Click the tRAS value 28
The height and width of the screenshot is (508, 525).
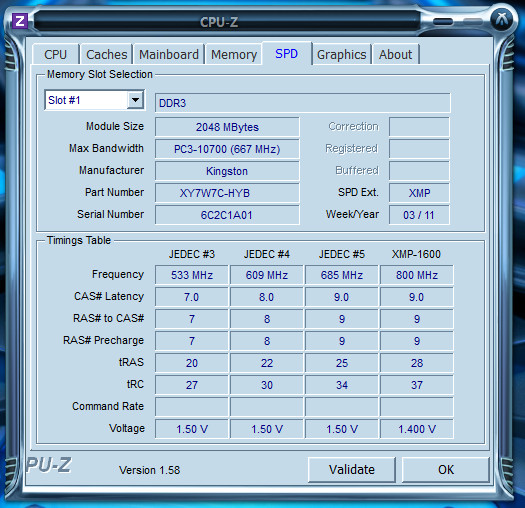[x=417, y=363]
